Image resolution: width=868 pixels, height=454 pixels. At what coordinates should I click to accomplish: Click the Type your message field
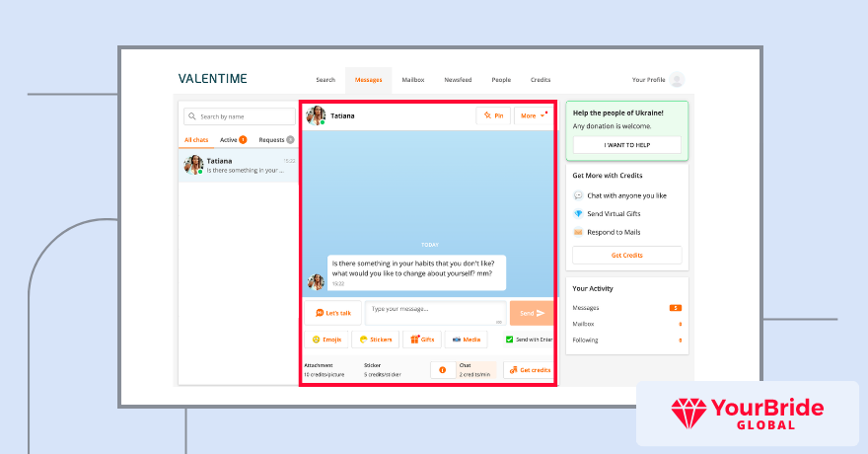click(436, 313)
